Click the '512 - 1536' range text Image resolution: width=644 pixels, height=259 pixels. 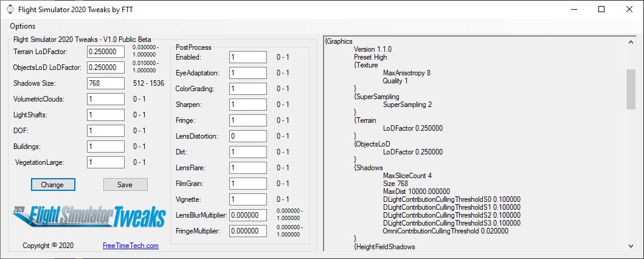(x=148, y=83)
